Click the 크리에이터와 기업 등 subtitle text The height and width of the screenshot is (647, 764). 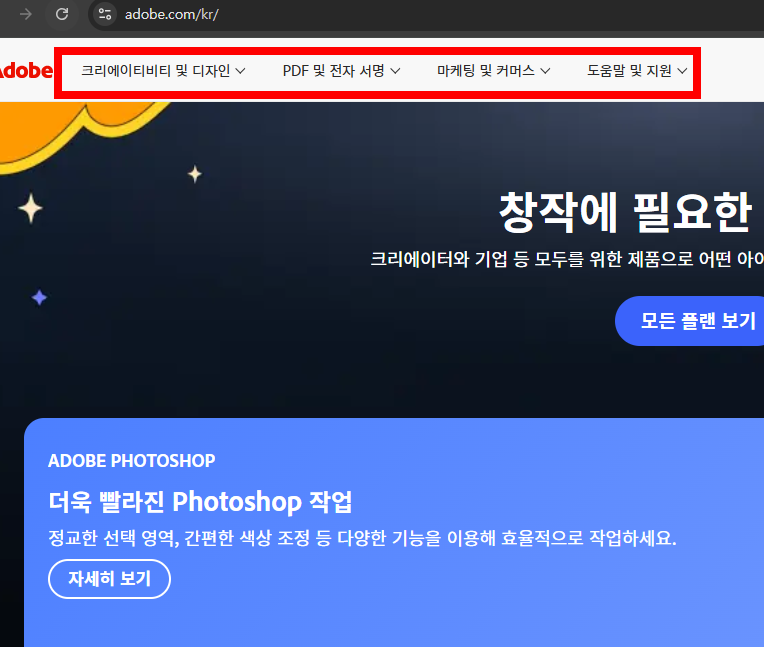click(567, 259)
